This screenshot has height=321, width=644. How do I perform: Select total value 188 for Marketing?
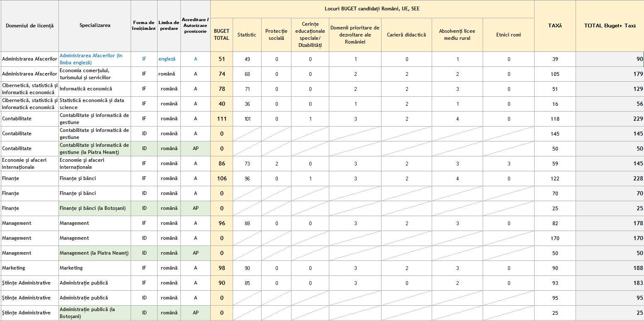click(x=610, y=268)
